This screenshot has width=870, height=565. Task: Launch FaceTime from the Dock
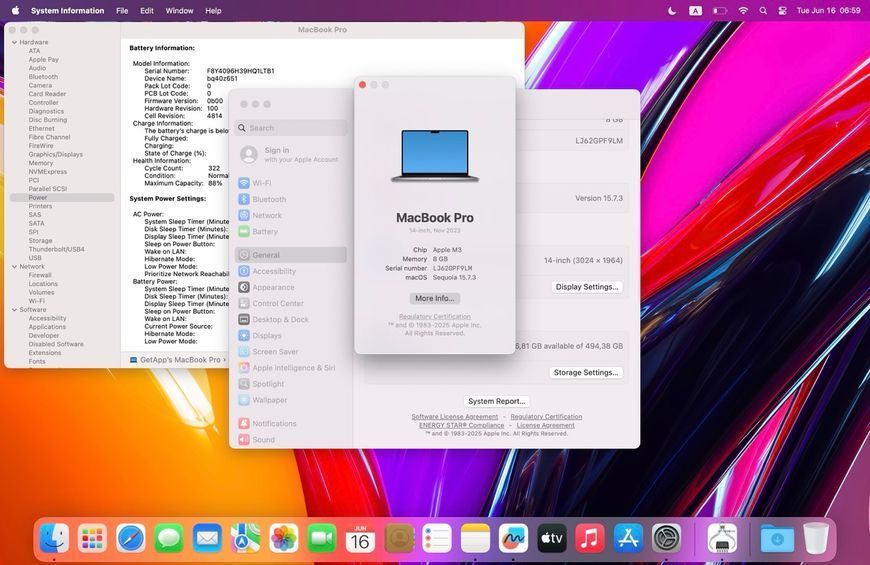tap(322, 538)
